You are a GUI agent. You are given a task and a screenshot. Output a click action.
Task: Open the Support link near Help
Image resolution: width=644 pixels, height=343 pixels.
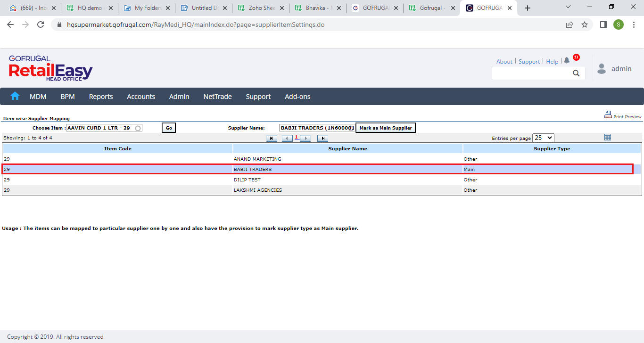coord(529,62)
